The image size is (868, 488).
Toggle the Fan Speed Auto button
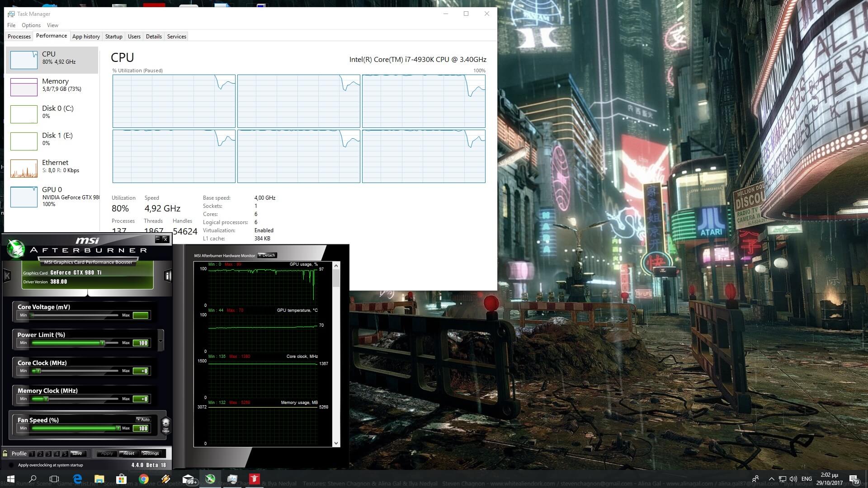tap(143, 419)
